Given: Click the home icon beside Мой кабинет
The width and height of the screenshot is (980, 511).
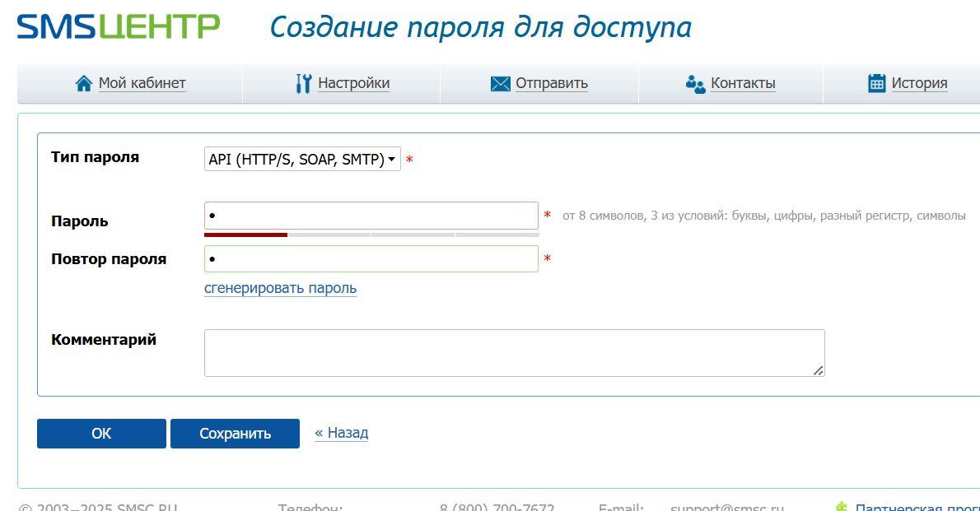Looking at the screenshot, I should (83, 82).
